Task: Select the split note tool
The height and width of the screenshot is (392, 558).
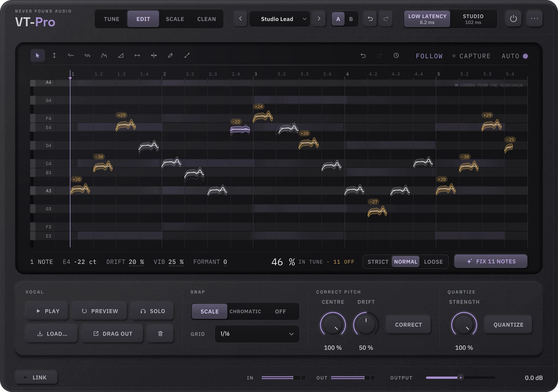Action: pyautogui.click(x=153, y=55)
